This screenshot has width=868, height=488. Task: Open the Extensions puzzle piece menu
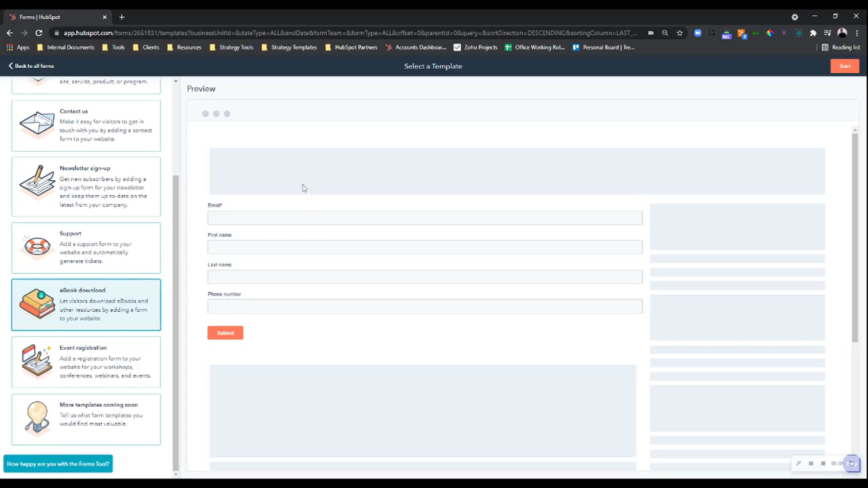coord(813,33)
